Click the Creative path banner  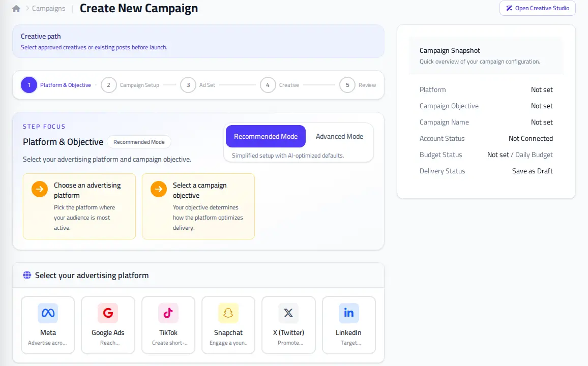point(198,41)
